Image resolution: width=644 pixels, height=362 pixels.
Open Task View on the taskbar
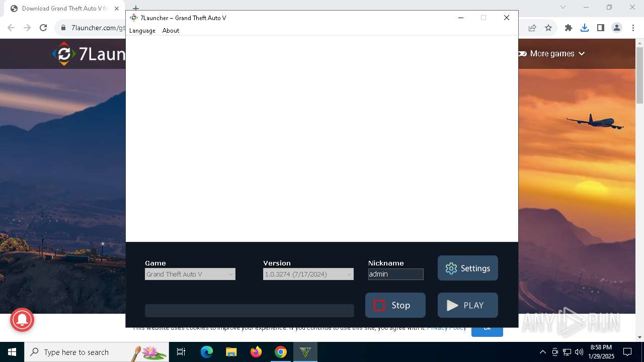click(182, 352)
